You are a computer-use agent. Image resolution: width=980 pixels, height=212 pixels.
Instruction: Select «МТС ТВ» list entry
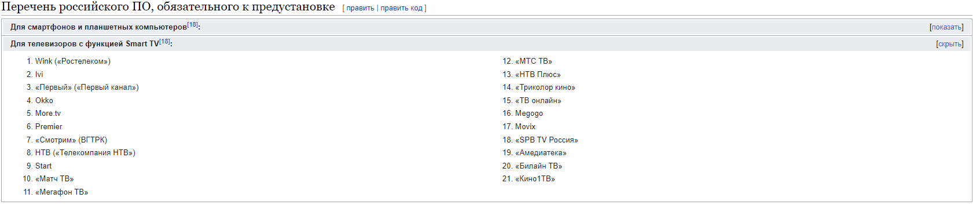[x=534, y=61]
